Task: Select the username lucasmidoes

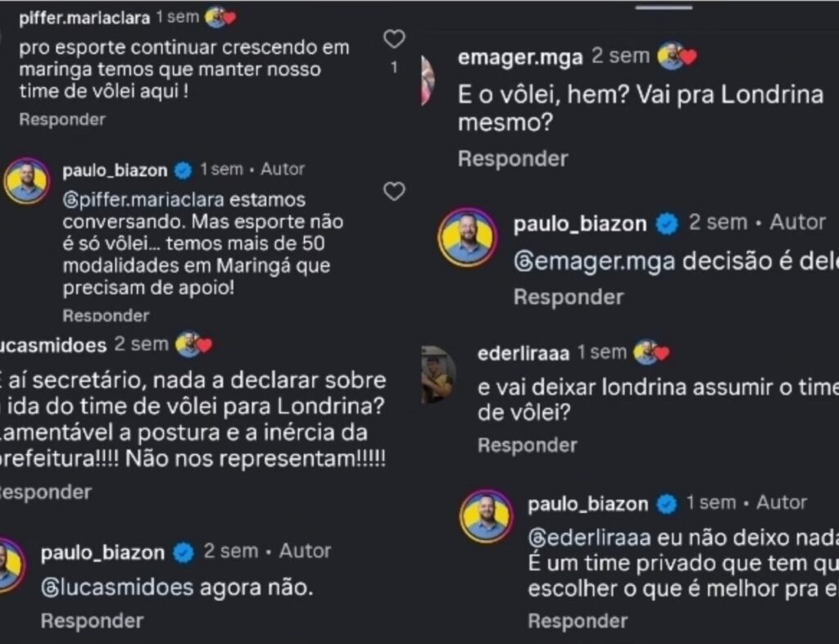Action: [x=52, y=345]
